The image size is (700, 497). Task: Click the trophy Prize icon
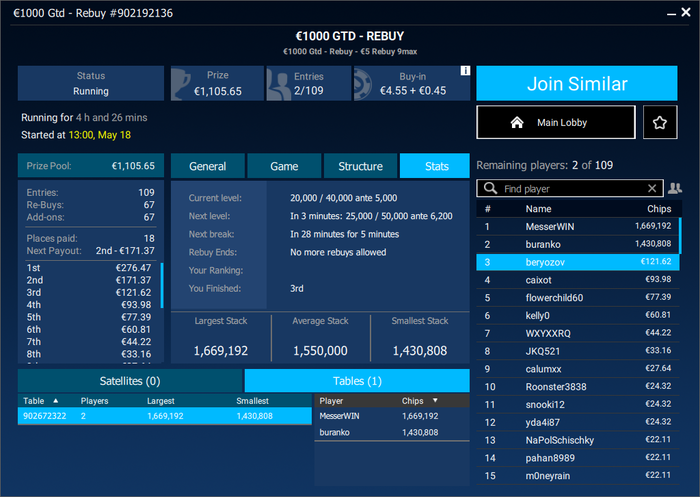(x=181, y=84)
